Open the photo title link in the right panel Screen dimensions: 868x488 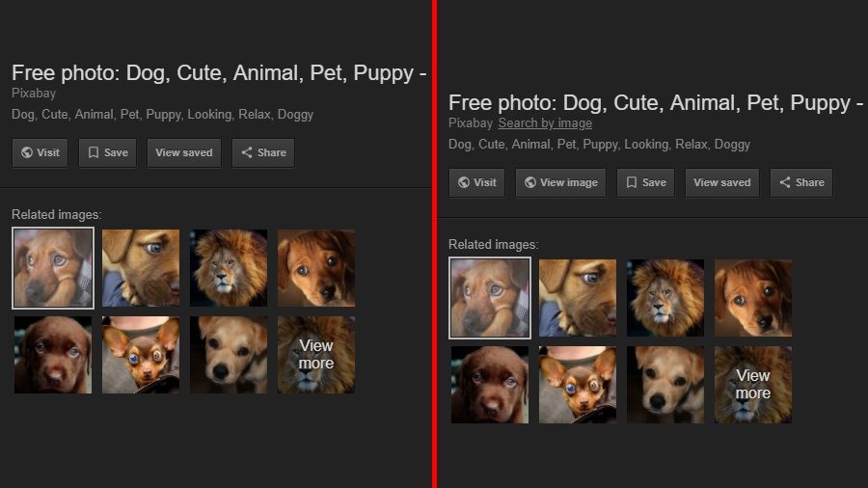pyautogui.click(x=655, y=102)
